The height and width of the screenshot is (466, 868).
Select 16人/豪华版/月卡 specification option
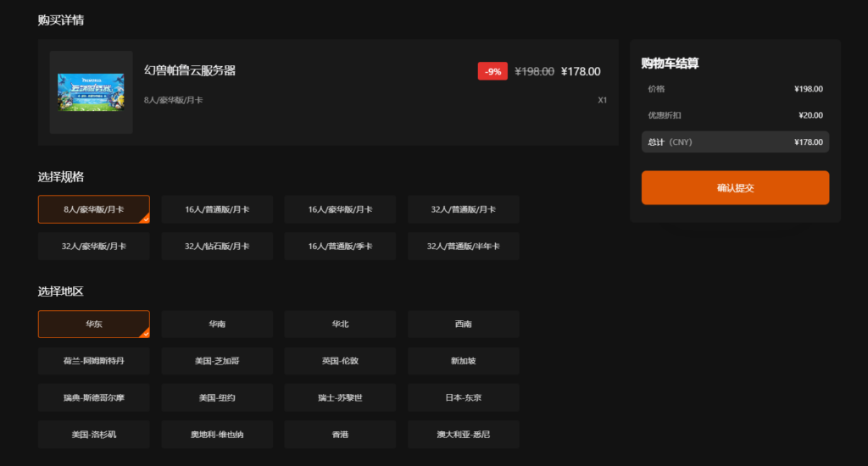[x=340, y=209]
